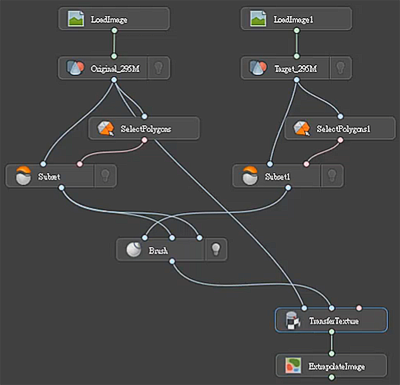Click the TransferTexture node icon
400x385 pixels.
click(x=293, y=321)
